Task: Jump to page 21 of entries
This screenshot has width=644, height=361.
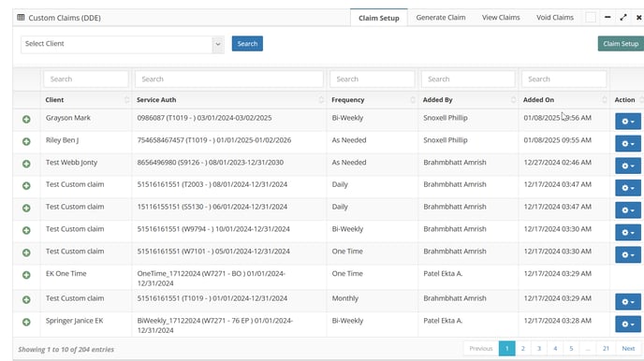Action: pyautogui.click(x=606, y=348)
